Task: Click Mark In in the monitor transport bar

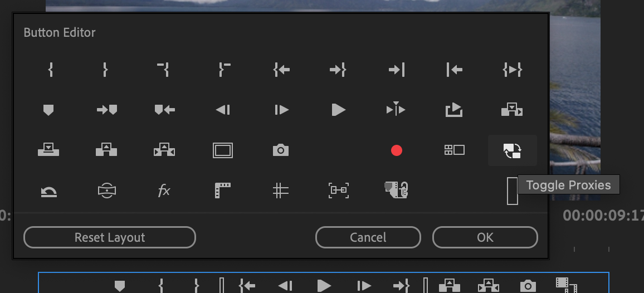Action: (x=161, y=285)
